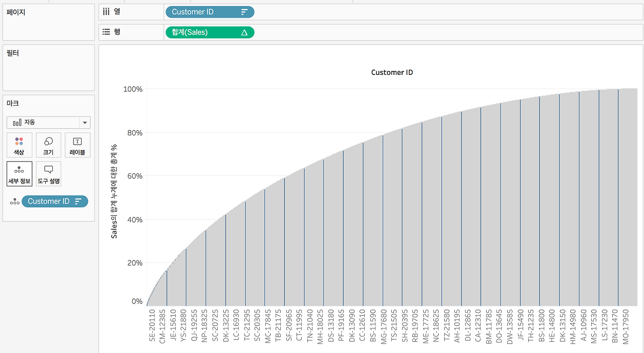Click the Rows (행) shelf icon
This screenshot has width=644, height=353.
pyautogui.click(x=106, y=32)
